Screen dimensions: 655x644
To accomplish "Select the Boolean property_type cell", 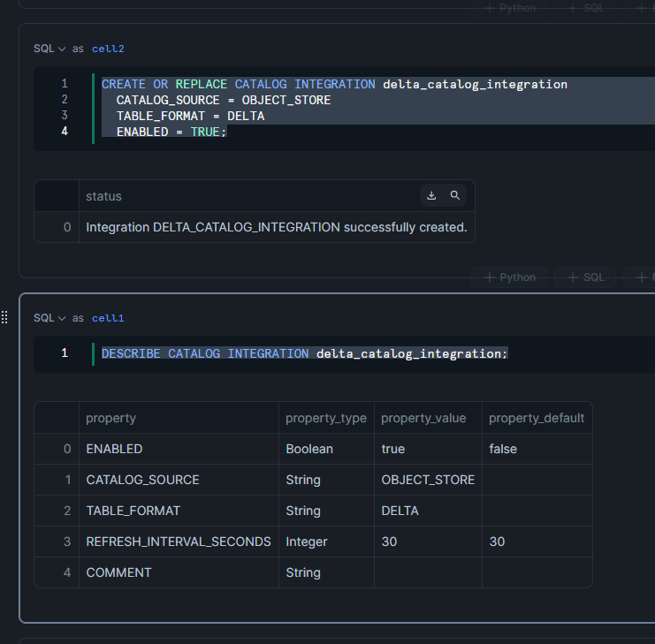I will click(326, 449).
